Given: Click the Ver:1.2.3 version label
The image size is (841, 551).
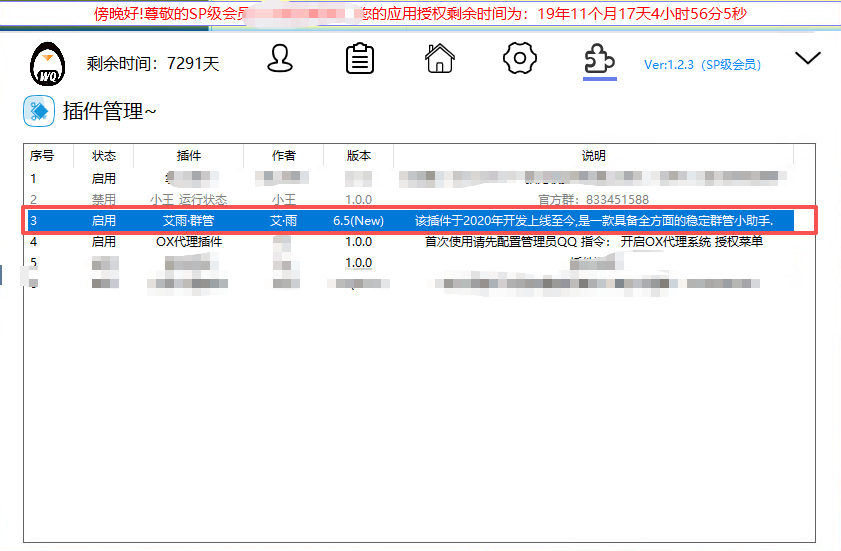Looking at the screenshot, I should click(x=702, y=65).
